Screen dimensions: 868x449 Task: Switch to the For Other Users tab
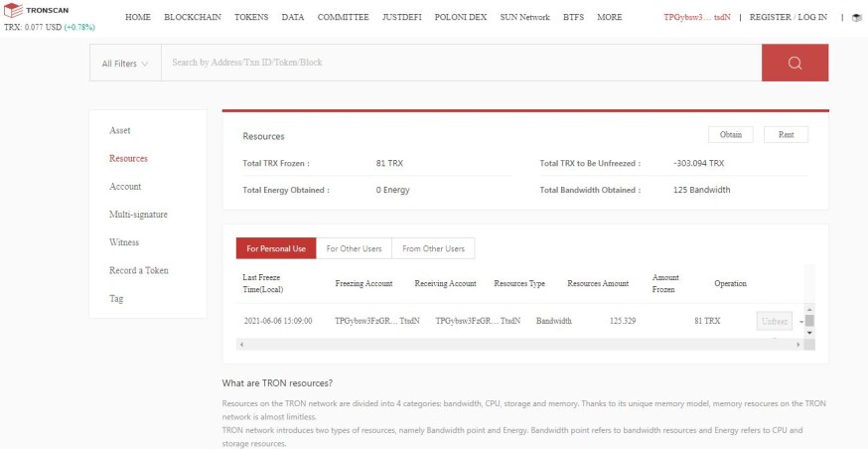click(x=355, y=248)
